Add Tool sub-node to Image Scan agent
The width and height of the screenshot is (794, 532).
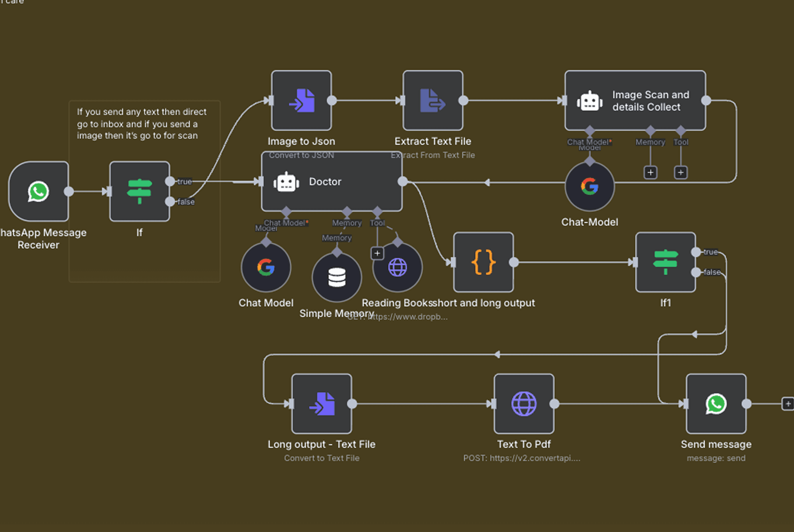click(681, 172)
